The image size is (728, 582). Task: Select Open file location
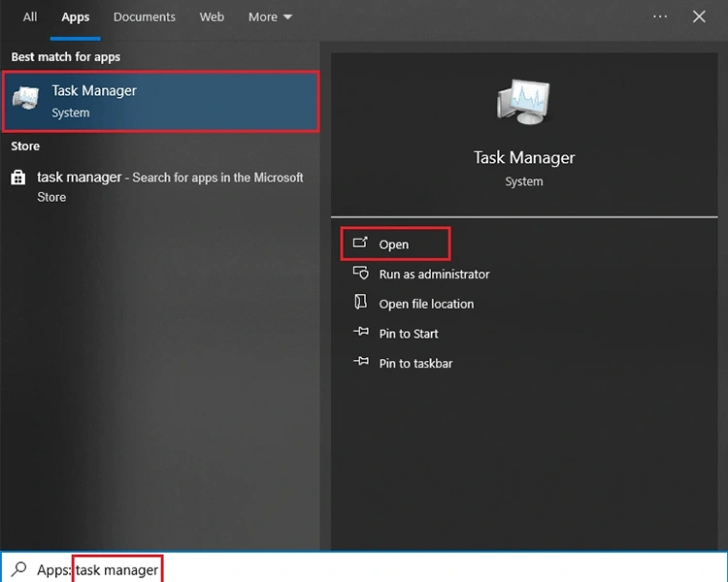[426, 304]
